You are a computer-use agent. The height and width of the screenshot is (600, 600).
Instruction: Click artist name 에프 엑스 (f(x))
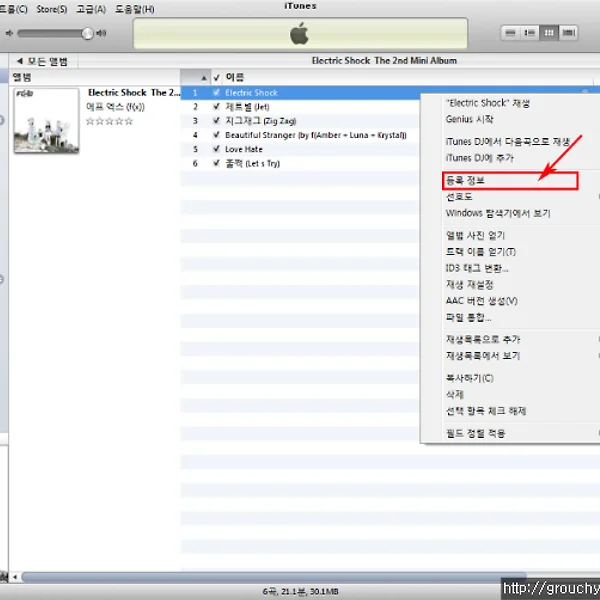coord(115,107)
